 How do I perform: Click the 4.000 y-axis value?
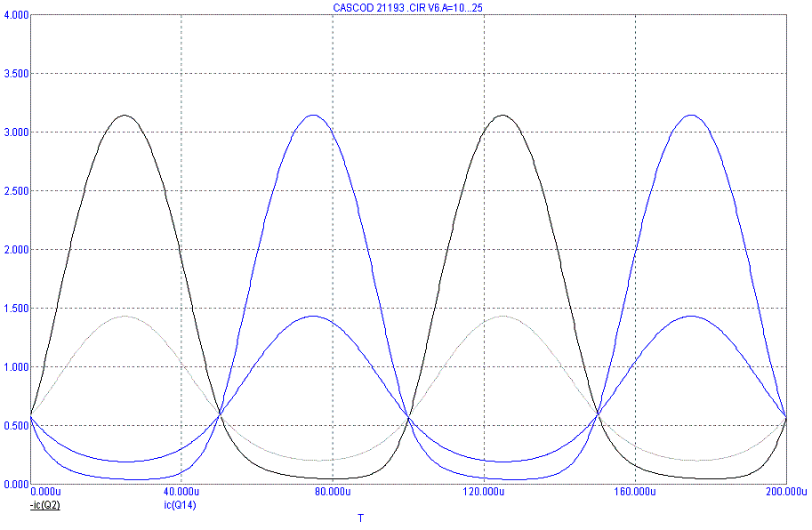tap(16, 15)
